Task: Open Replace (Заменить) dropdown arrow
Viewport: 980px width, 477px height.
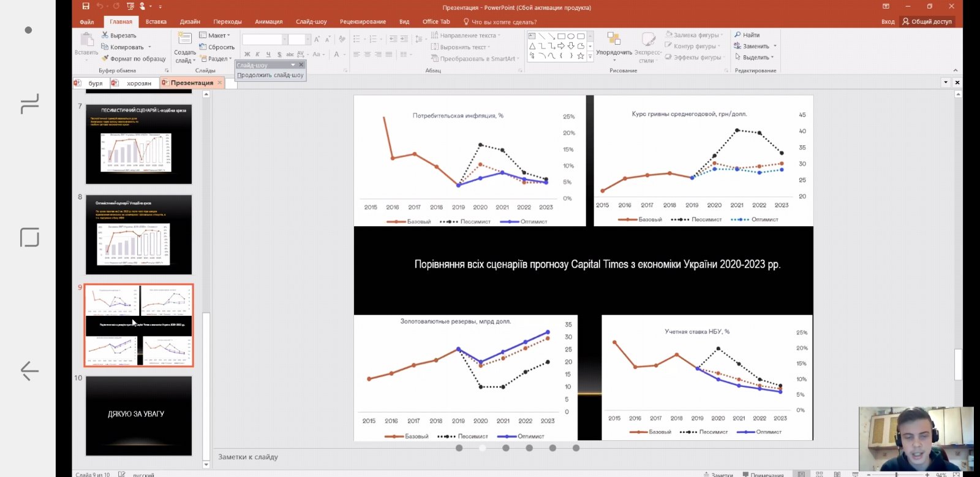Action: 775,46
